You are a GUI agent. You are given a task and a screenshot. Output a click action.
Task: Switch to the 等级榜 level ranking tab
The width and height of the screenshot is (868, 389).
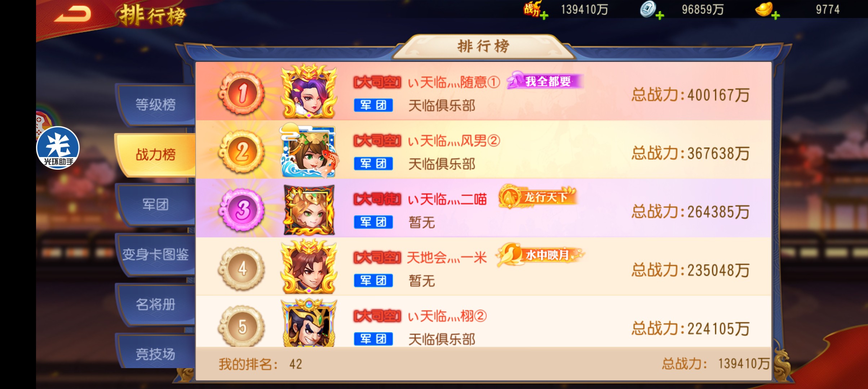point(156,105)
